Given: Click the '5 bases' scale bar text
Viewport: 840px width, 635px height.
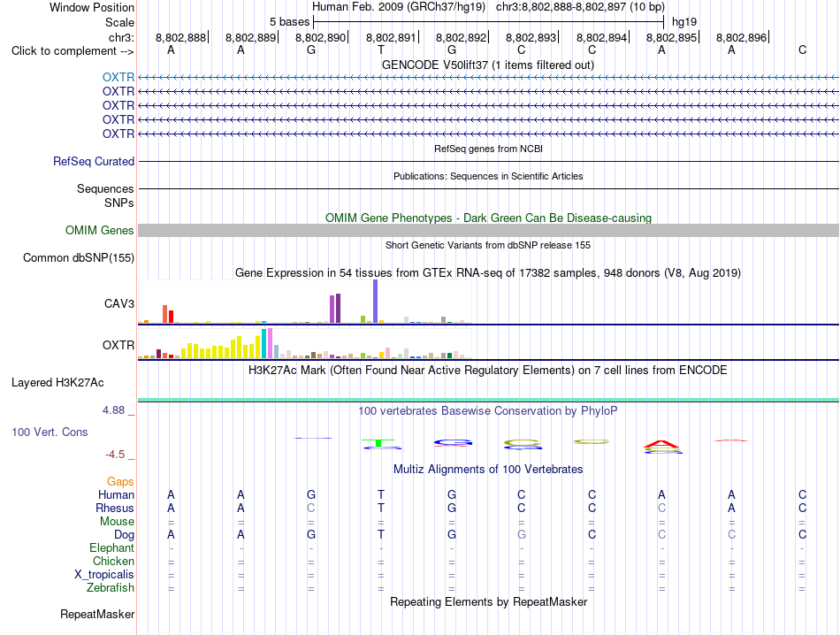Looking at the screenshot, I should 289,22.
